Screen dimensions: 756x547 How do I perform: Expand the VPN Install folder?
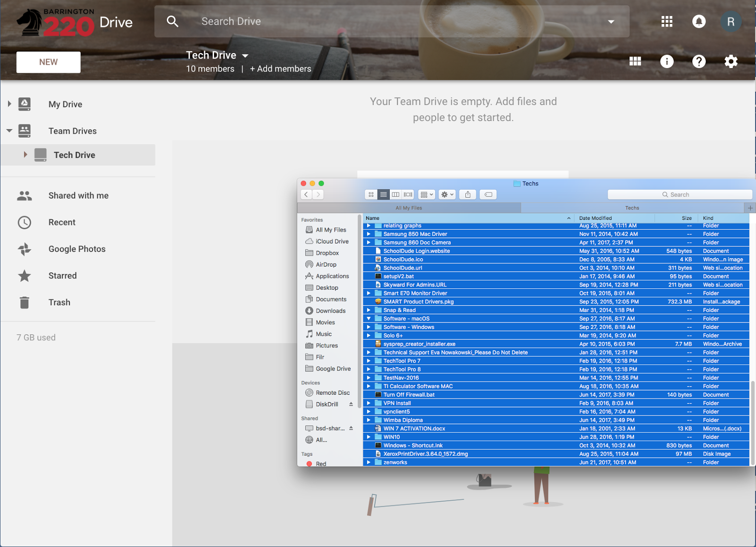pyautogui.click(x=369, y=403)
